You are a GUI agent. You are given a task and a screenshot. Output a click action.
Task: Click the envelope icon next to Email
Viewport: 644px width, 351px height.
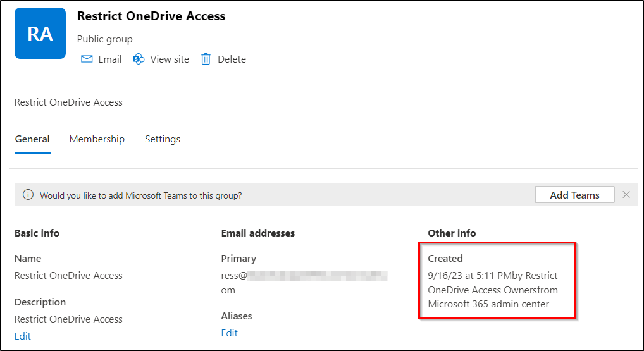click(x=87, y=59)
